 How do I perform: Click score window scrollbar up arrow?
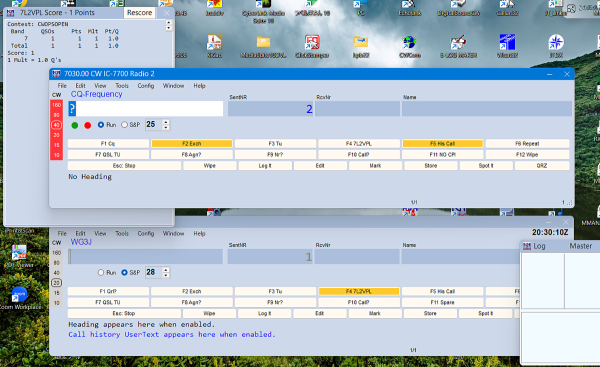168,23
